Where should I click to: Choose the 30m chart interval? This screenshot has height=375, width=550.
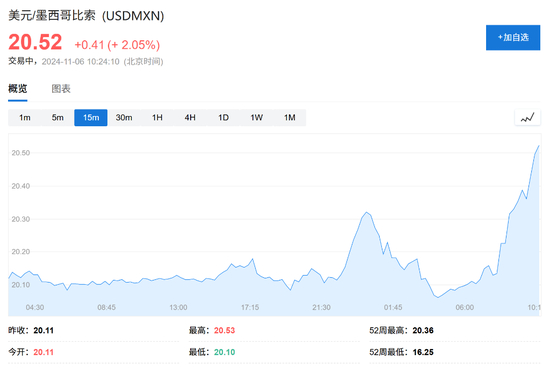[x=124, y=118]
